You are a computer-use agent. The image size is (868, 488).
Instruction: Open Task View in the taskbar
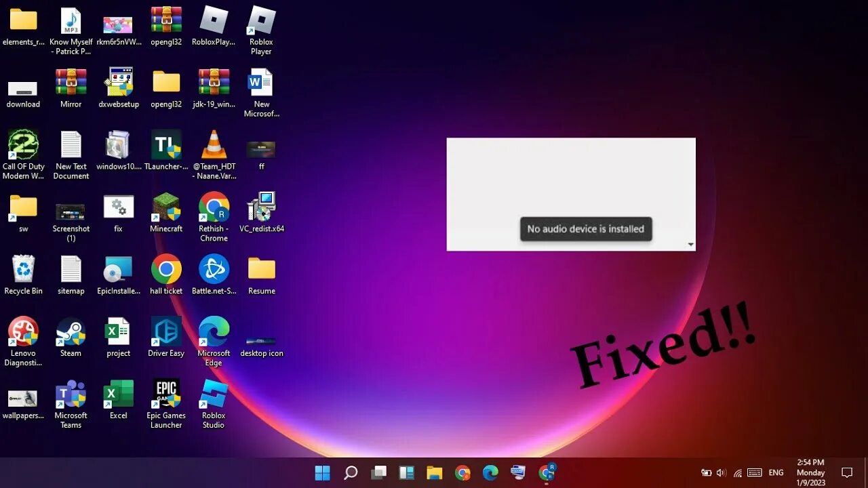378,472
